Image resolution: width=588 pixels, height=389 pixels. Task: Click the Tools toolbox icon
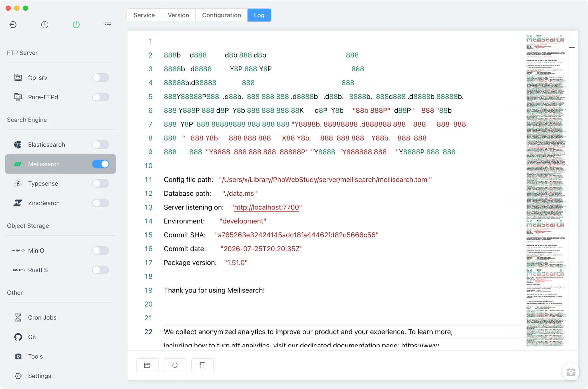(18, 357)
